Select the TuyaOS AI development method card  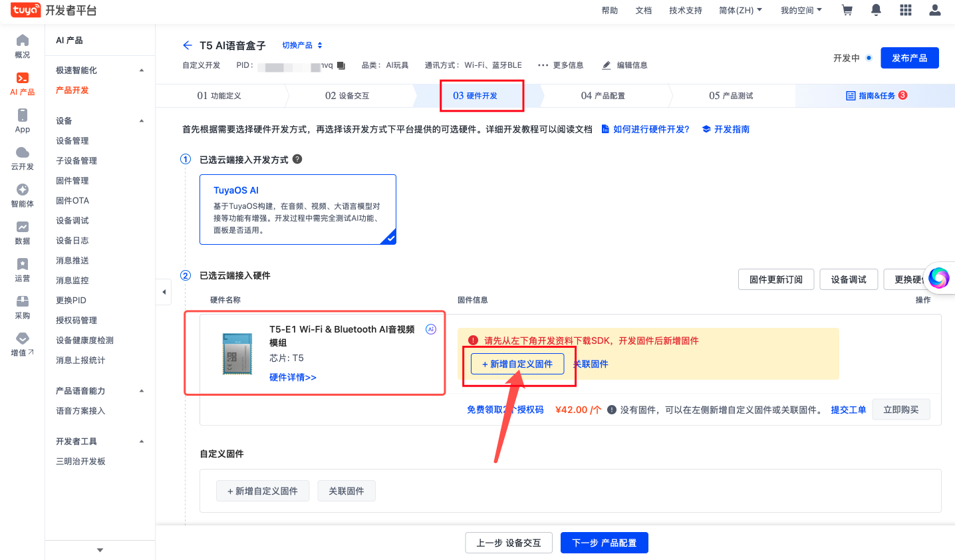click(298, 210)
